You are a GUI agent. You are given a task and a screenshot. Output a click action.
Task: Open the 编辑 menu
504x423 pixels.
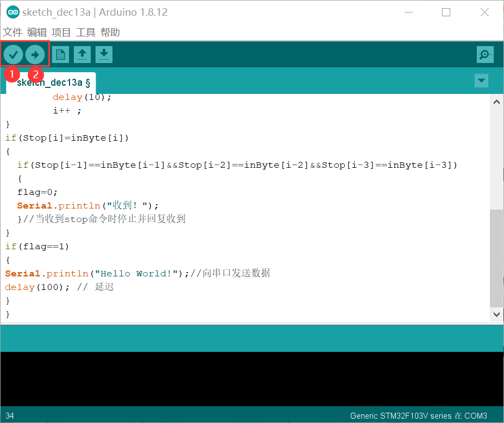[x=37, y=33]
